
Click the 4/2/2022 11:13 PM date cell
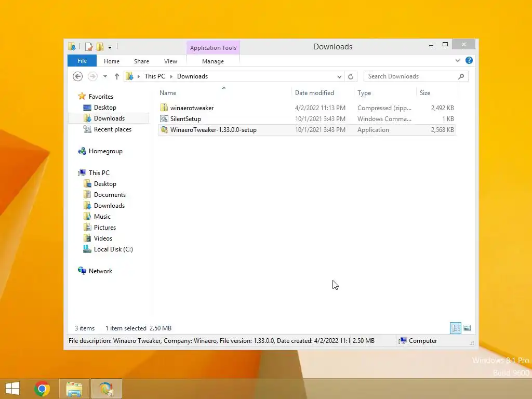[320, 108]
